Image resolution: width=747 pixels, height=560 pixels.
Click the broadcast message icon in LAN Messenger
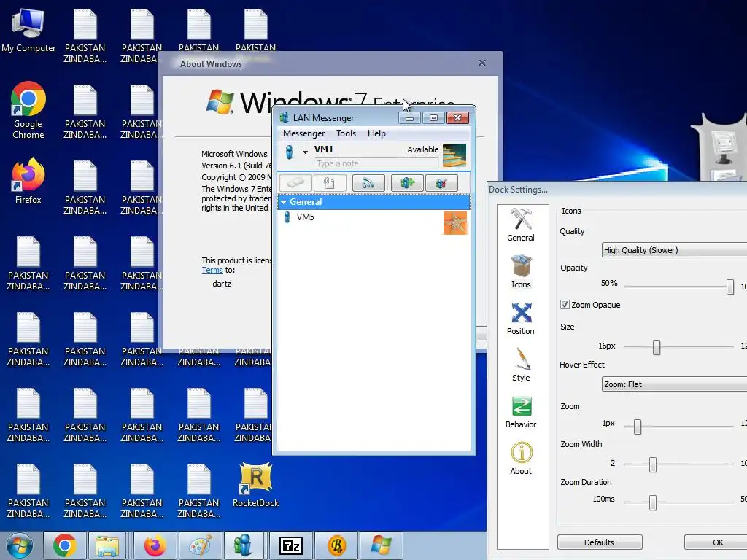[x=368, y=183]
